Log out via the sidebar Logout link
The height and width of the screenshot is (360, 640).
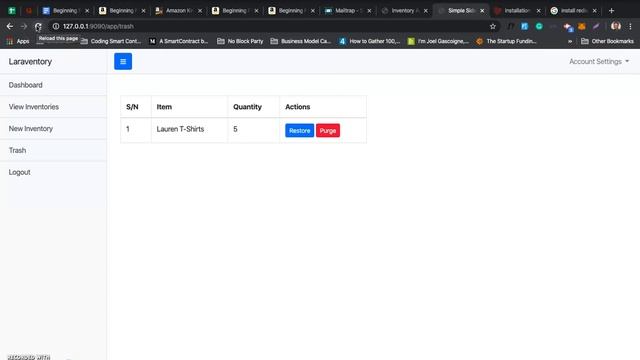pyautogui.click(x=53, y=172)
